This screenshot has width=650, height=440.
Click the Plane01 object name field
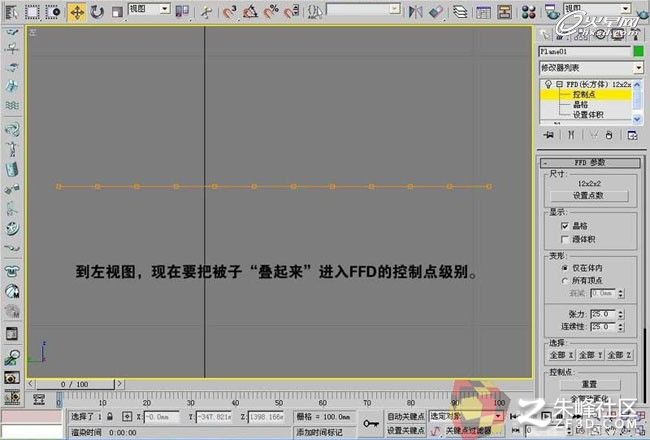[x=585, y=51]
